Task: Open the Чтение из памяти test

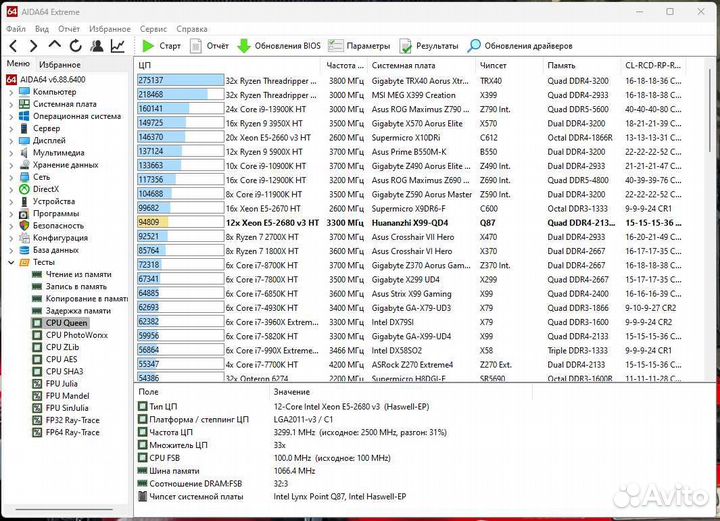Action: click(72, 275)
